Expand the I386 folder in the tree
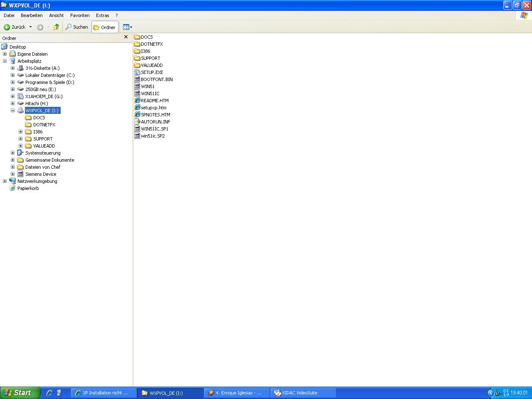The image size is (532, 399). [x=20, y=132]
